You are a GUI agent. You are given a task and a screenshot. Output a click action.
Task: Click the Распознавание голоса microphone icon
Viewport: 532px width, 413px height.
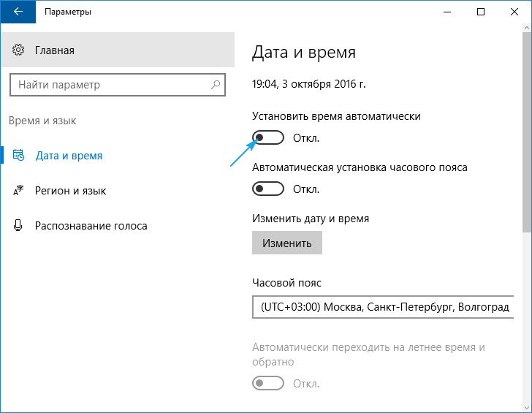19,226
